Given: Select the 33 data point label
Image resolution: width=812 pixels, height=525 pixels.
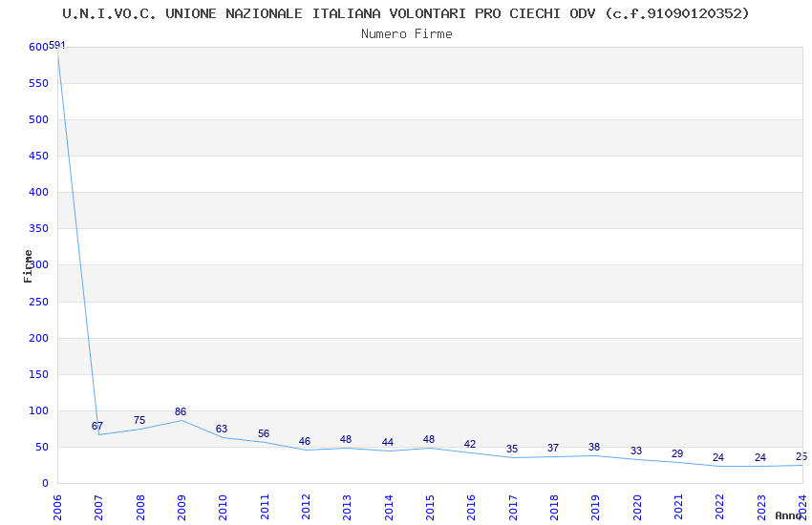Looking at the screenshot, I should [x=636, y=451].
